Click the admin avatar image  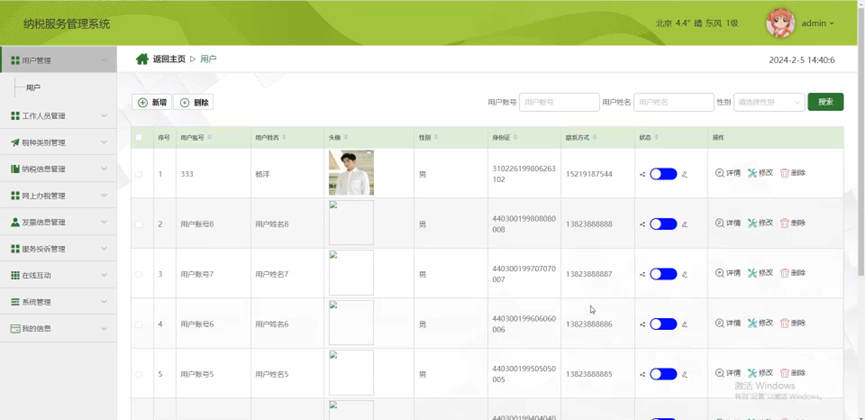pyautogui.click(x=781, y=23)
